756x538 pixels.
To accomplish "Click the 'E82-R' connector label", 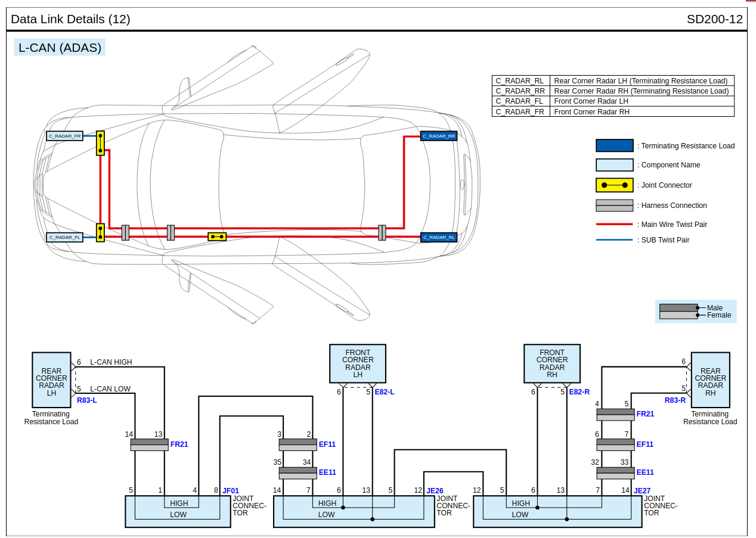I will tap(579, 392).
